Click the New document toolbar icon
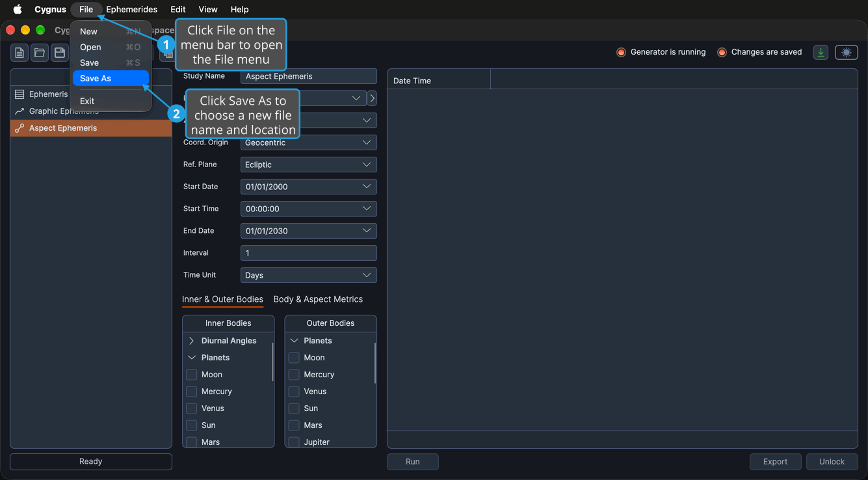This screenshot has width=868, height=480. 20,53
